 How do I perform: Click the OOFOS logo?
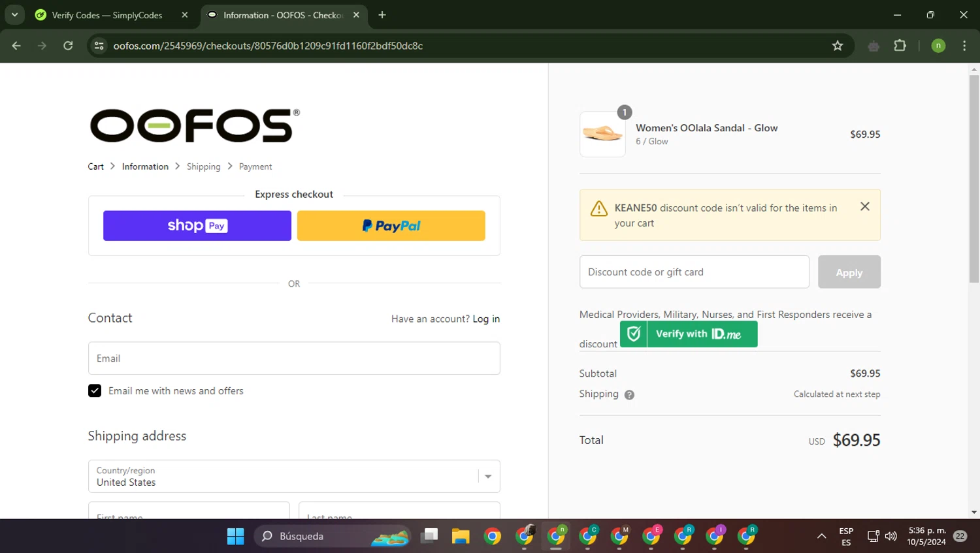click(x=195, y=125)
